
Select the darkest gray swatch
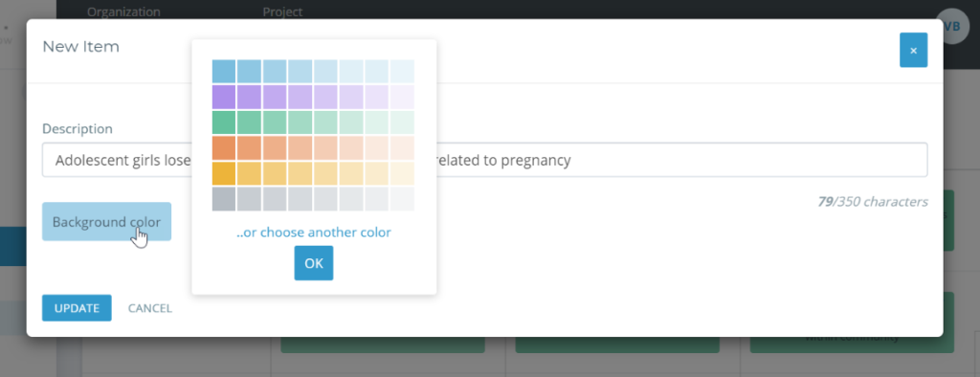point(224,199)
